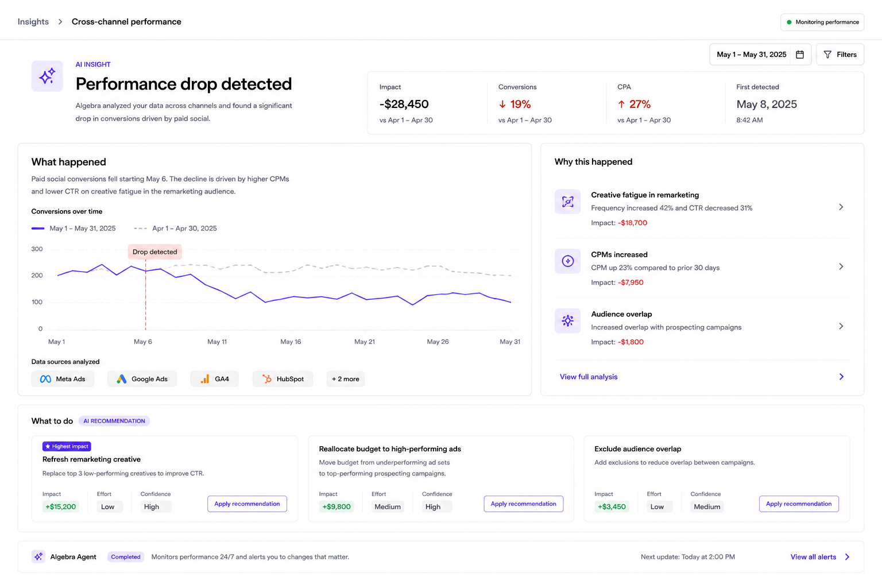The height and width of the screenshot is (588, 882).
Task: Click the AI RECOMMENDATION badge
Action: [x=114, y=421]
